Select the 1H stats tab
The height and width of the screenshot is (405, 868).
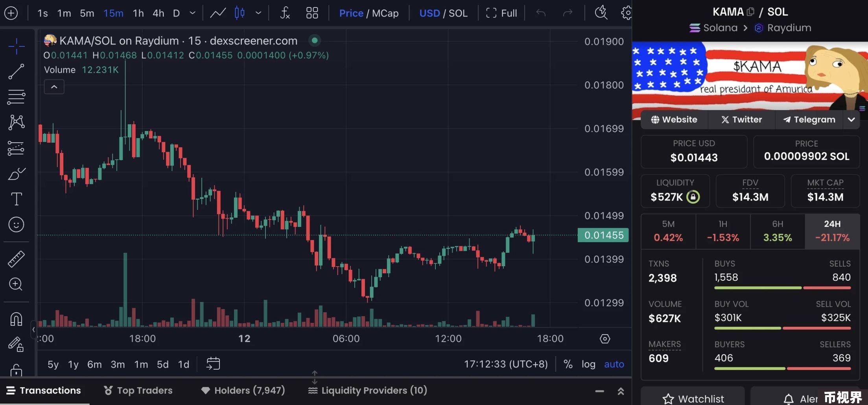723,231
